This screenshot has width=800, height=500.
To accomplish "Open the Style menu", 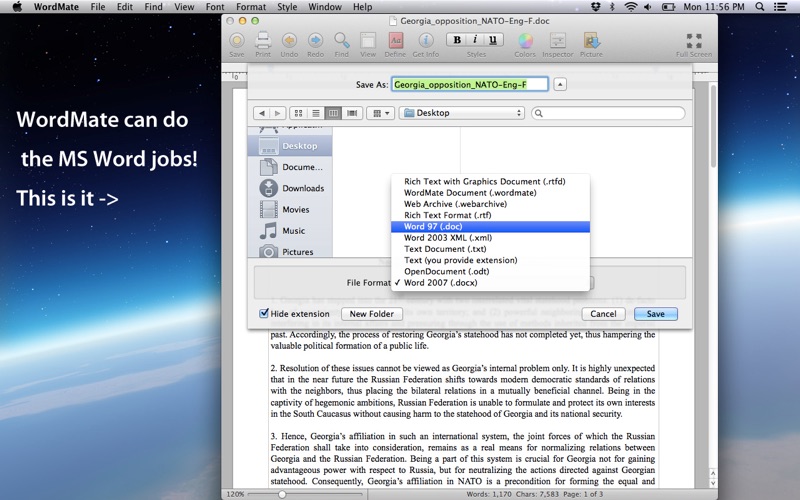I will coord(287,7).
